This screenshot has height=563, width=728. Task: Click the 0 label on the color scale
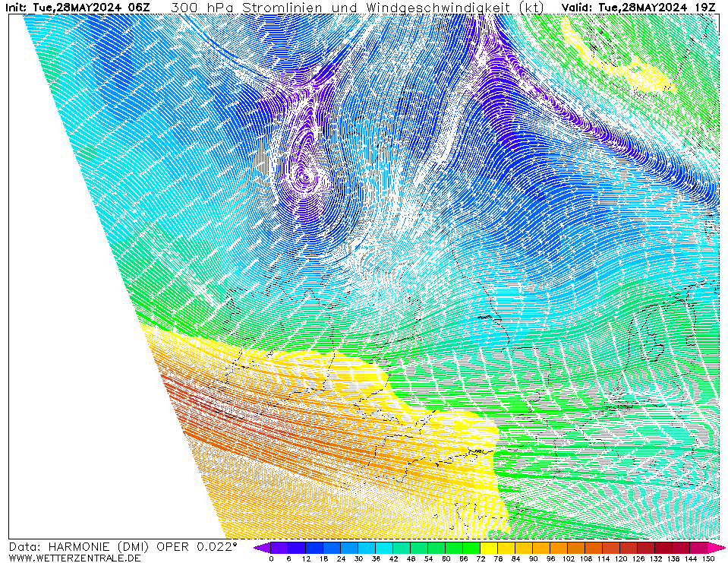[271, 558]
